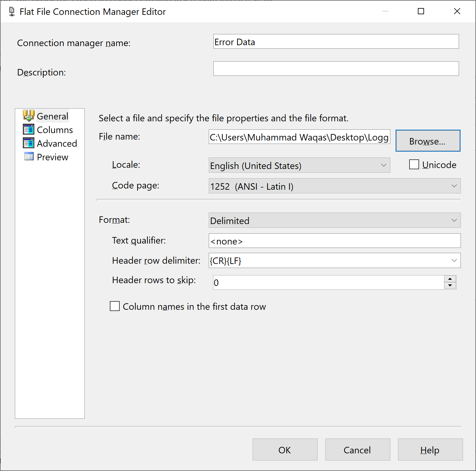Select the Text qualifier field showing <none>
The height and width of the screenshot is (471, 476).
(x=334, y=241)
